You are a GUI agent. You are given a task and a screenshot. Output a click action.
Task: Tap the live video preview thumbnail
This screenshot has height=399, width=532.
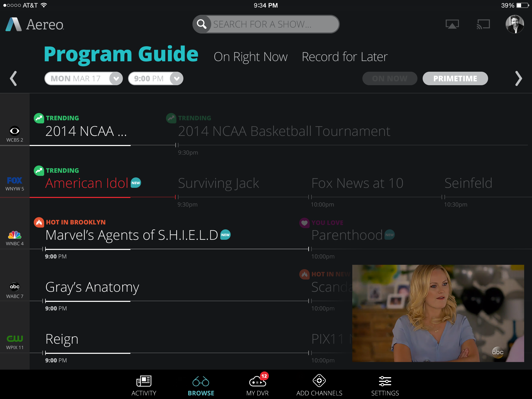click(x=438, y=313)
